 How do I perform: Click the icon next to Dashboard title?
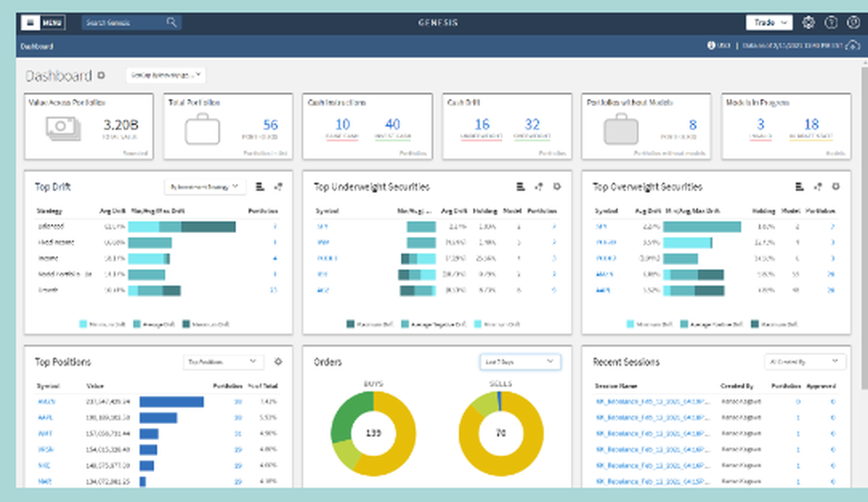101,75
